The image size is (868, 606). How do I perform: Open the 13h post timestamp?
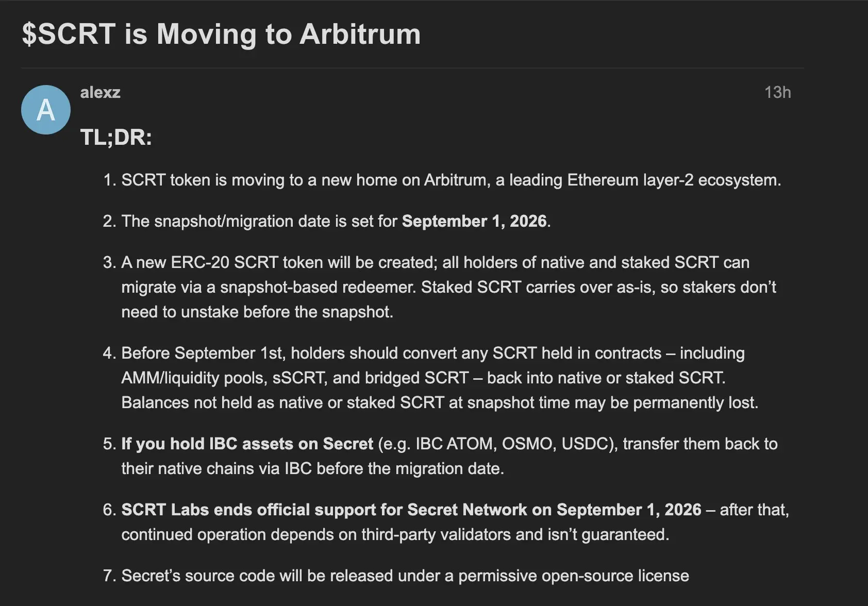tap(777, 93)
